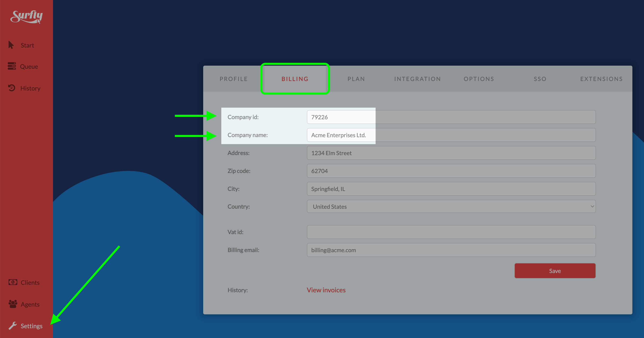Open the Clients section
This screenshot has width=644, height=338.
click(x=30, y=282)
